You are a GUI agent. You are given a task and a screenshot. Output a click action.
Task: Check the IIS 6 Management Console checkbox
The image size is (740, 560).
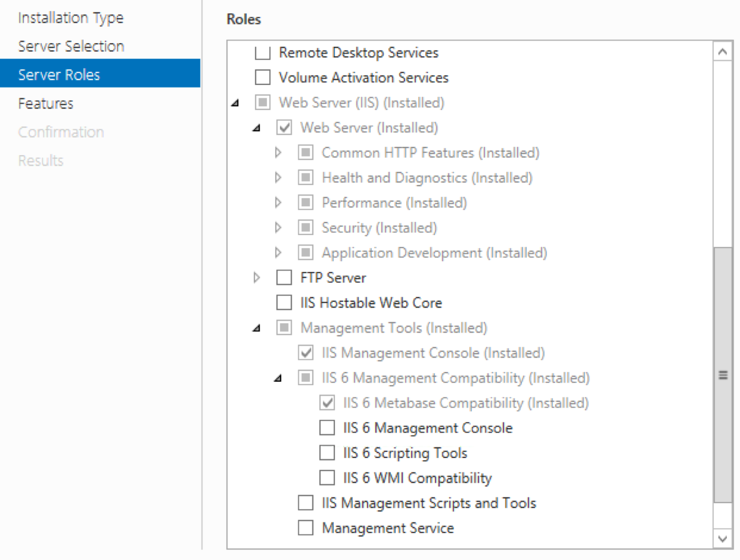click(x=327, y=427)
